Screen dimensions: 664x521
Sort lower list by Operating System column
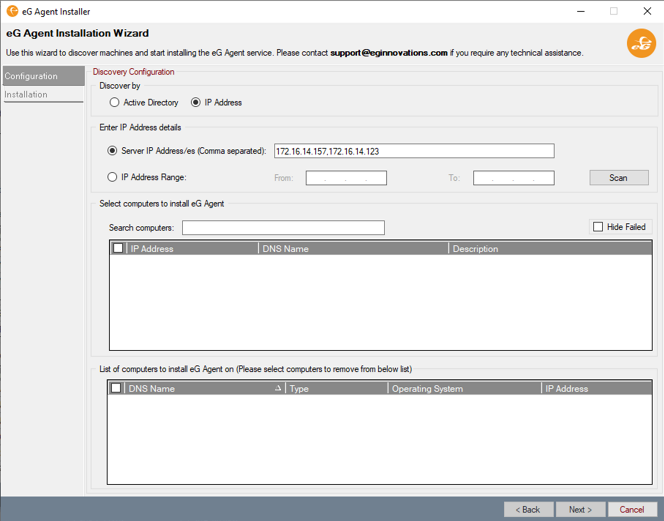tap(465, 388)
